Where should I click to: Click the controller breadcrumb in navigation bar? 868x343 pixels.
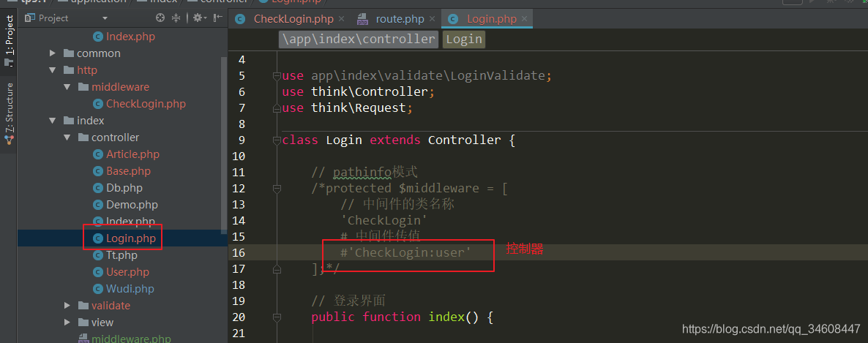coord(224,1)
